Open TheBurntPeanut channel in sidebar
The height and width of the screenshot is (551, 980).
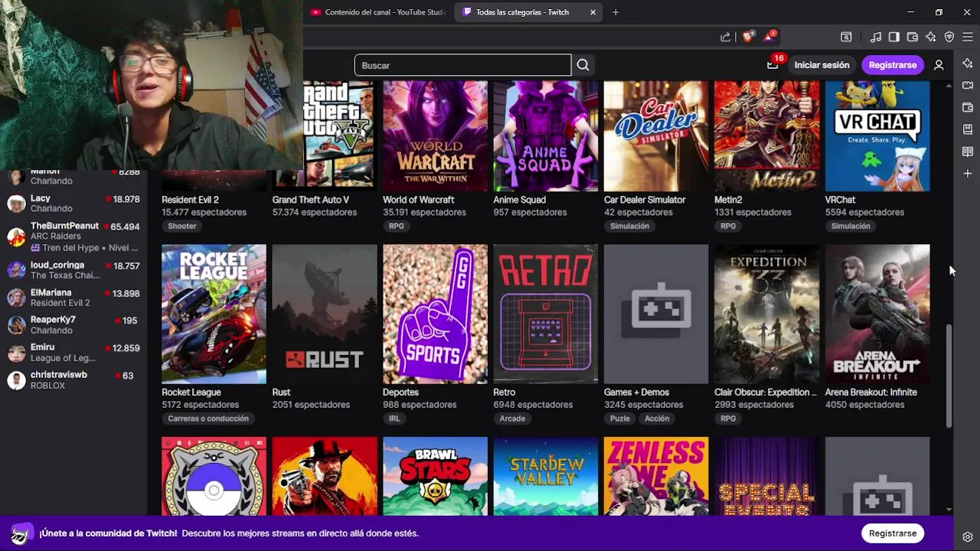click(73, 236)
